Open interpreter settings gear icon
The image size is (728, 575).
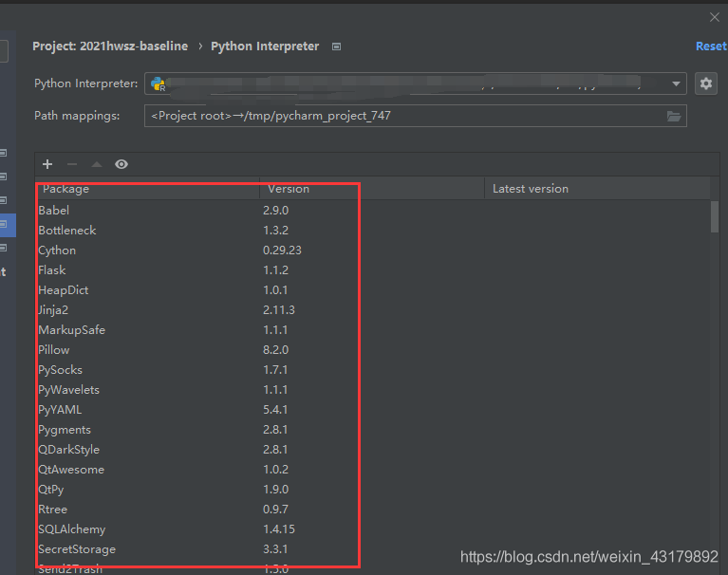[x=705, y=83]
